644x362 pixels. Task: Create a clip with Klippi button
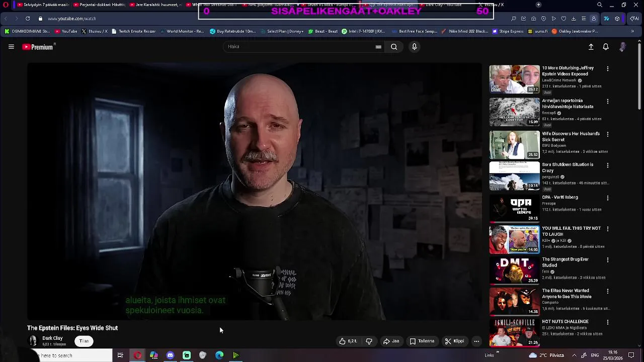click(454, 341)
